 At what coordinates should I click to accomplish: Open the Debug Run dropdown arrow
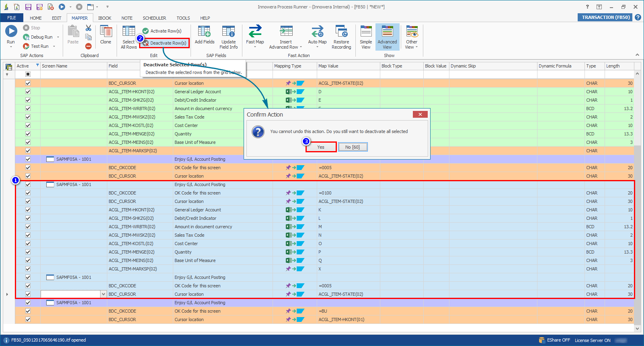[58, 37]
